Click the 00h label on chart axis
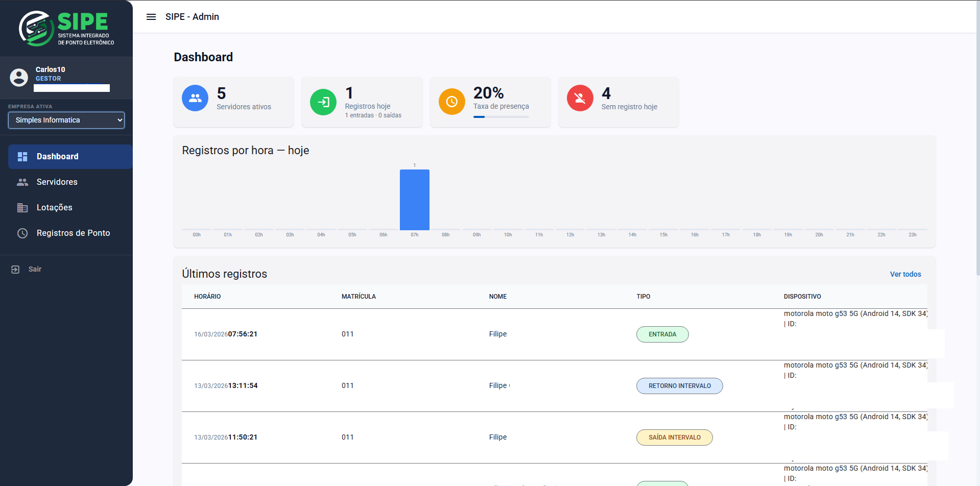 coord(197,235)
